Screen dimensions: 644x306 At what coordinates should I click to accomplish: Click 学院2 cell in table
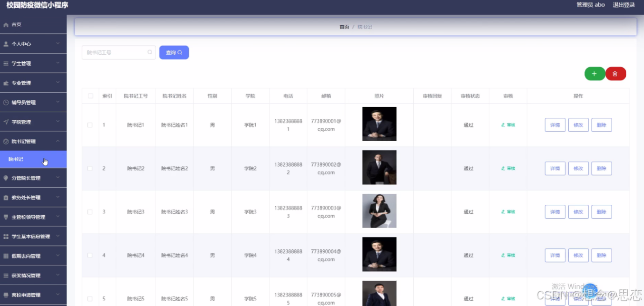pos(251,168)
